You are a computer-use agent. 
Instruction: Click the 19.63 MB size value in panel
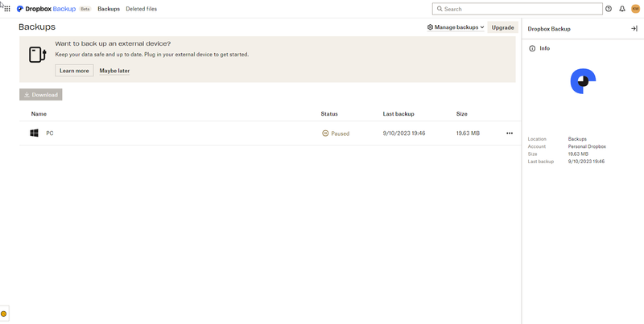pyautogui.click(x=578, y=154)
